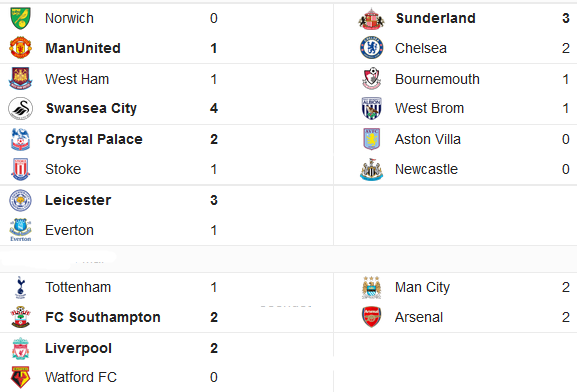Click the Swansea City swan logo
Image resolution: width=577 pixels, height=392 pixels.
click(21, 109)
